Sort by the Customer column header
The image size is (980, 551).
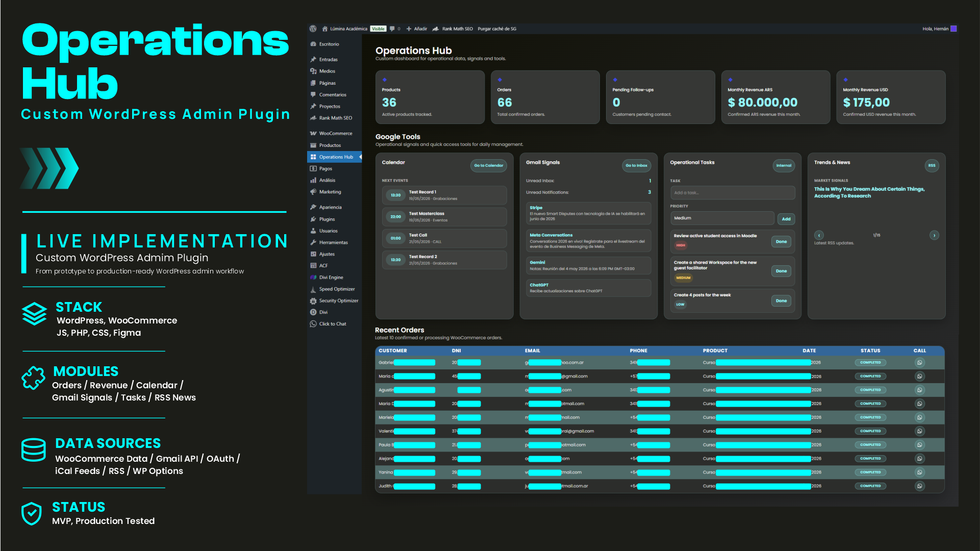393,351
